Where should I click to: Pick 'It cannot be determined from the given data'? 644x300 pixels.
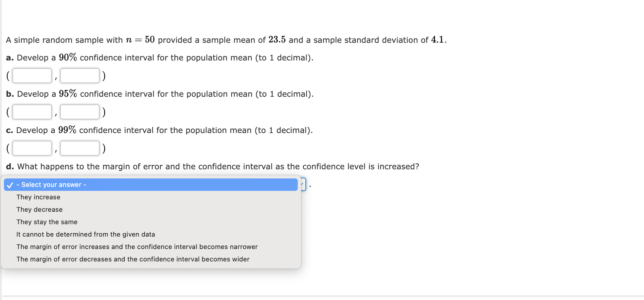coord(86,234)
